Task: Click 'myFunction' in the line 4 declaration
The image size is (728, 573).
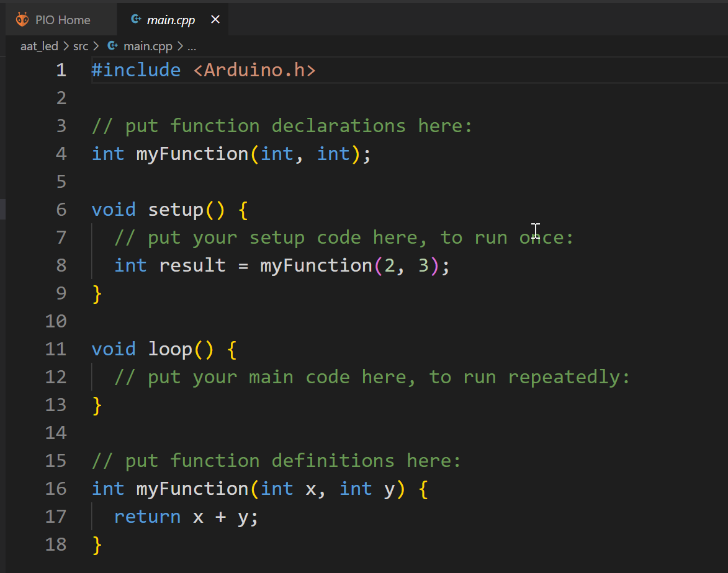Action: [x=192, y=154]
